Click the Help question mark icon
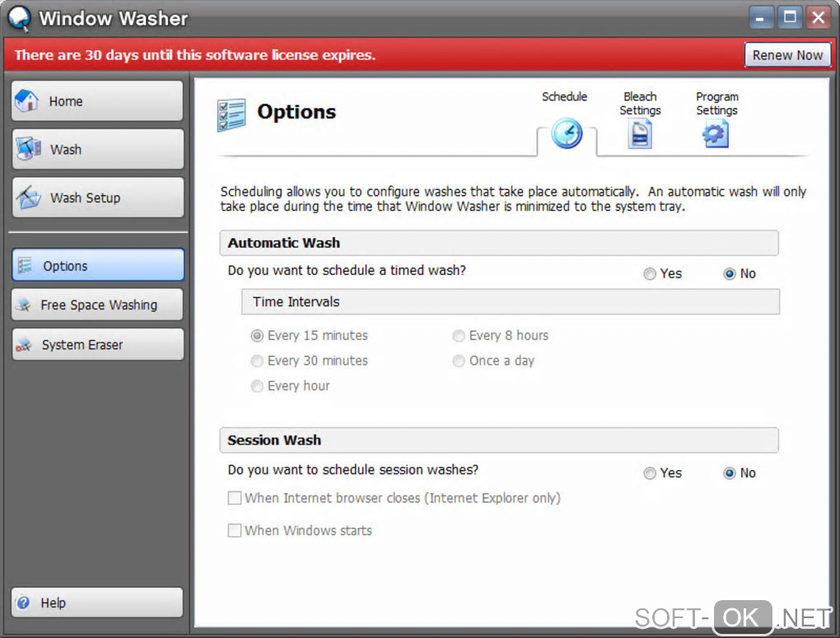 point(23,603)
